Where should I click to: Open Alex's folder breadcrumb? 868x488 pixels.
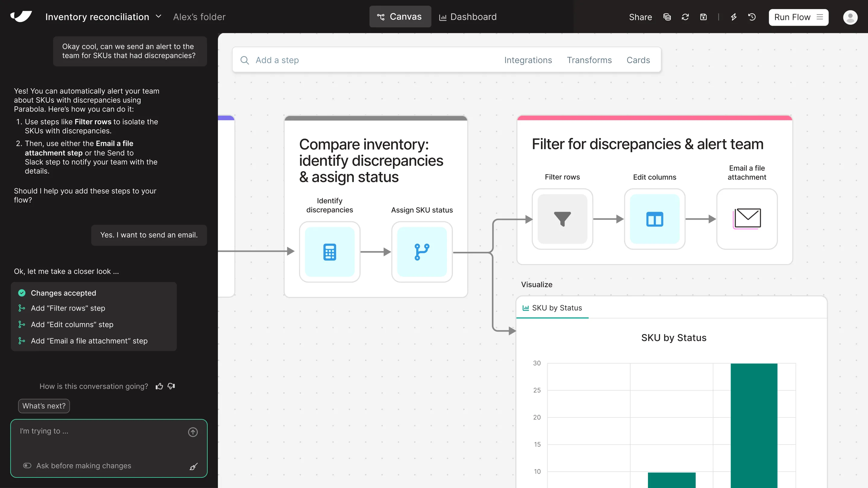(199, 17)
